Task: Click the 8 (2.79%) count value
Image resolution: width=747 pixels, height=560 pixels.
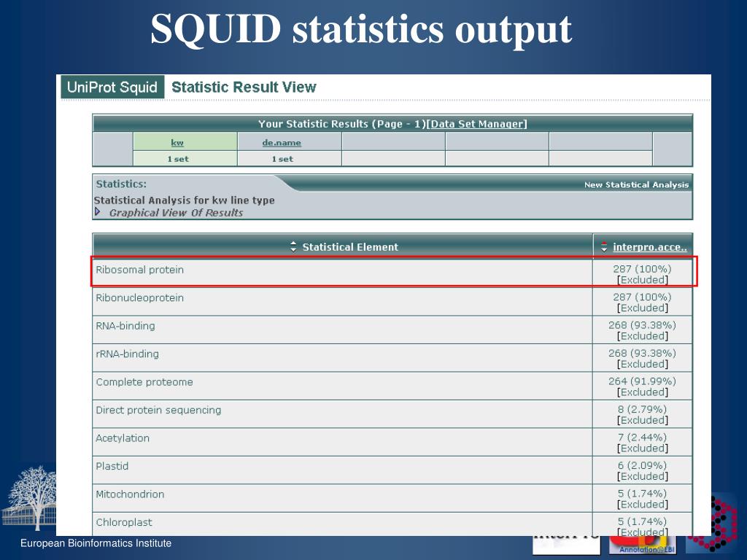Action: coord(642,410)
